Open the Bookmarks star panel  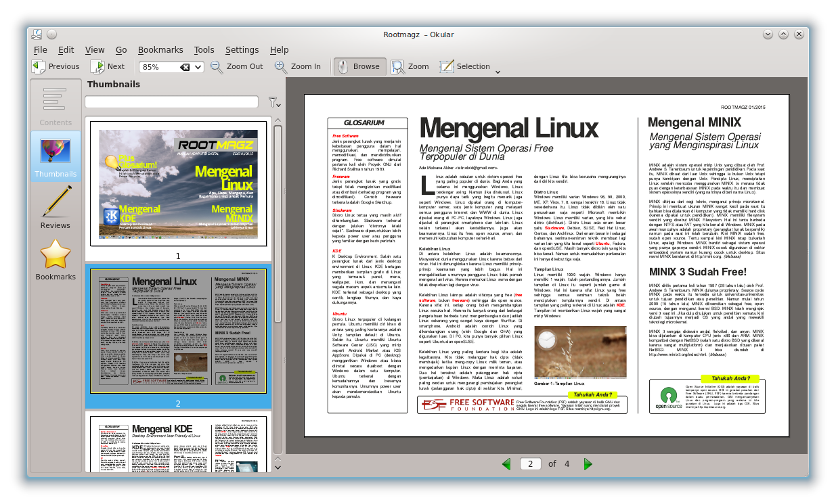coord(56,260)
